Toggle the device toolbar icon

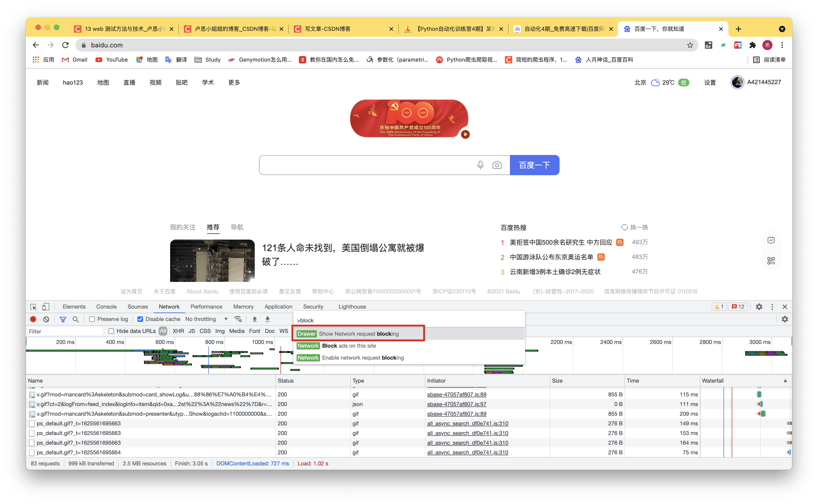click(46, 307)
